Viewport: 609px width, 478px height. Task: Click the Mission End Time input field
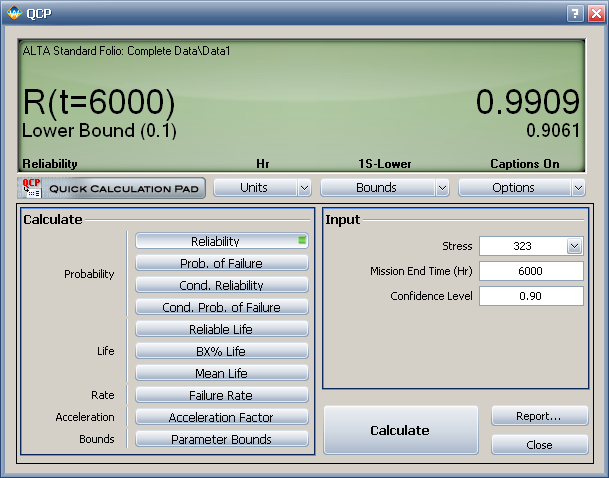pyautogui.click(x=530, y=271)
